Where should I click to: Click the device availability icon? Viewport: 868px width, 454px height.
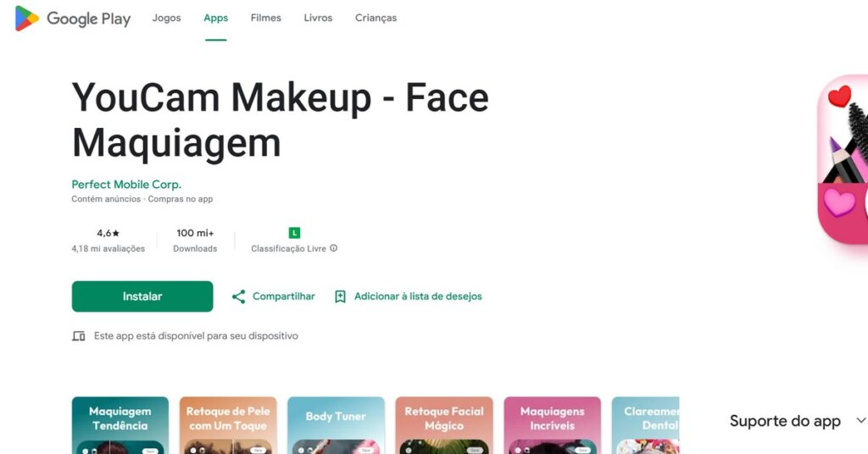coord(79,335)
